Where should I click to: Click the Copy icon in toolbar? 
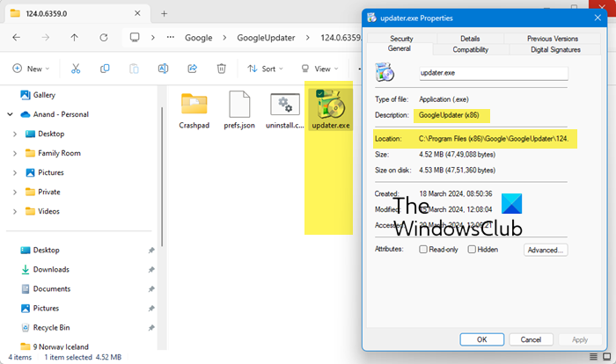coord(105,69)
